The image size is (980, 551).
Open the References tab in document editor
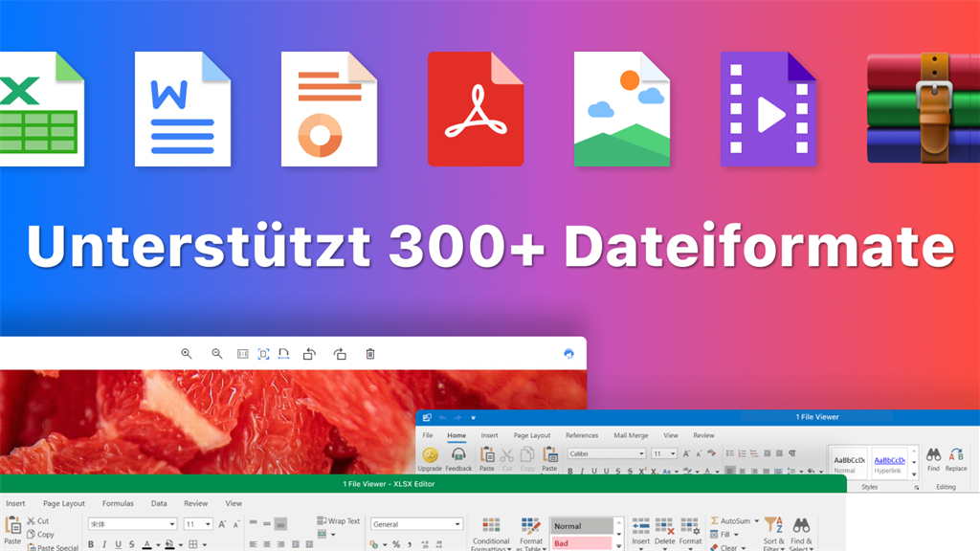click(582, 435)
